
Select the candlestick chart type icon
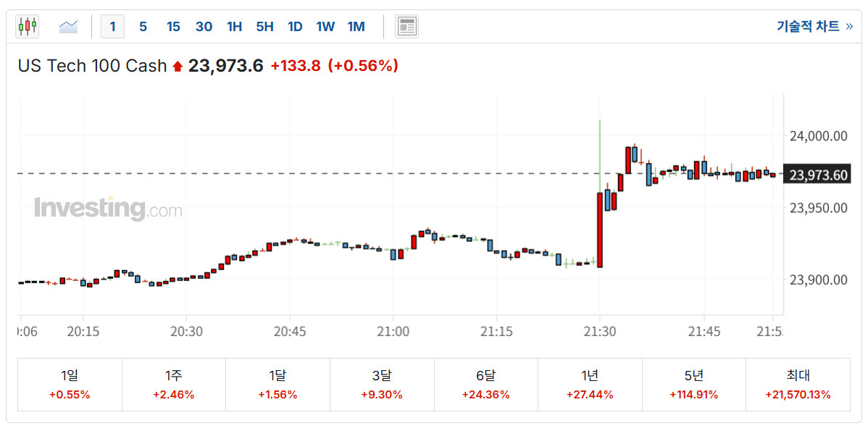(28, 27)
